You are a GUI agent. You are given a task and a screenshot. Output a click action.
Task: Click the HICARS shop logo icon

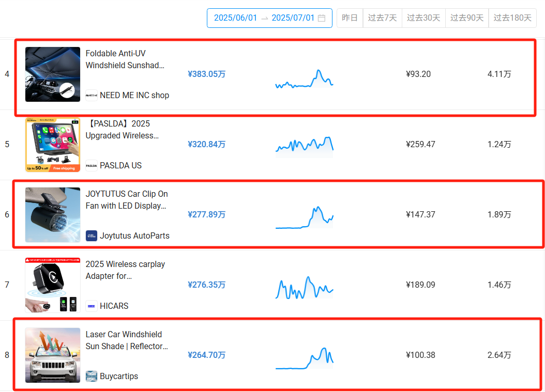(x=92, y=306)
